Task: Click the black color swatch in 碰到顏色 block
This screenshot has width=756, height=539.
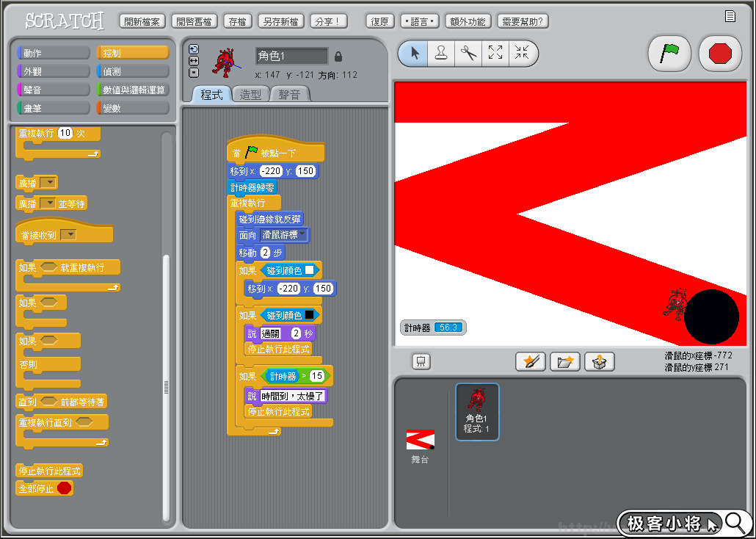Action: (x=309, y=315)
